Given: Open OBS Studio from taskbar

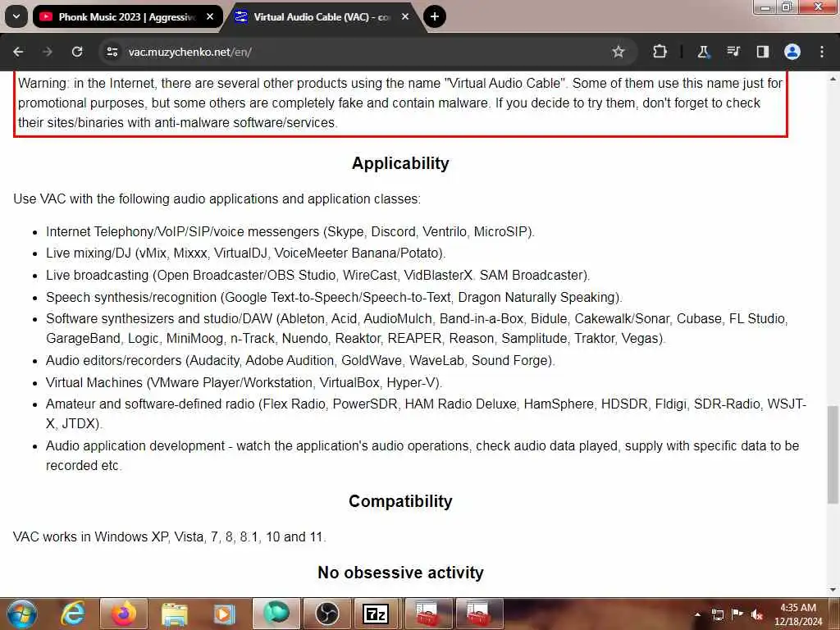Looking at the screenshot, I should (326, 614).
